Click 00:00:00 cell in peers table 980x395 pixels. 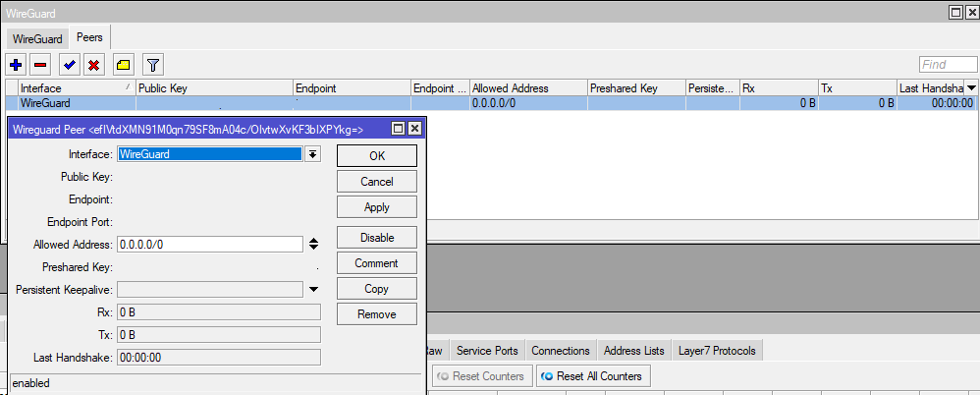[936, 103]
